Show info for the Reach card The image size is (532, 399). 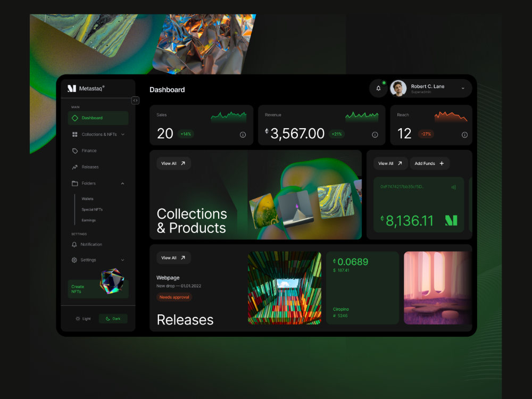(465, 135)
